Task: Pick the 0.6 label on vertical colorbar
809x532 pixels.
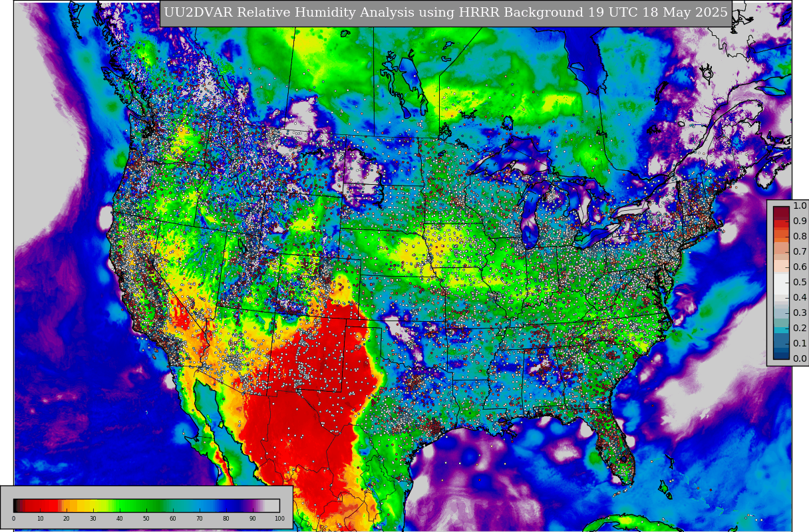Action: (800, 267)
